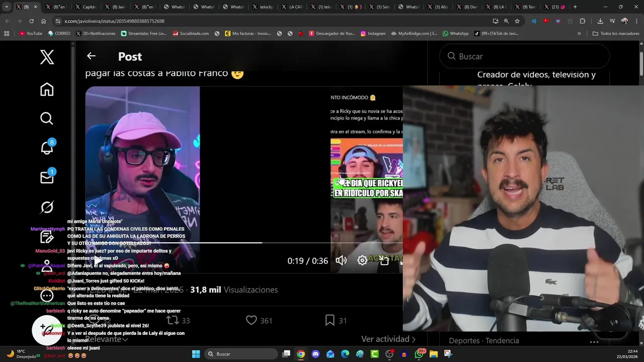Open Socialblade.com bookmark
This screenshot has width=644, height=362.
coord(191,33)
